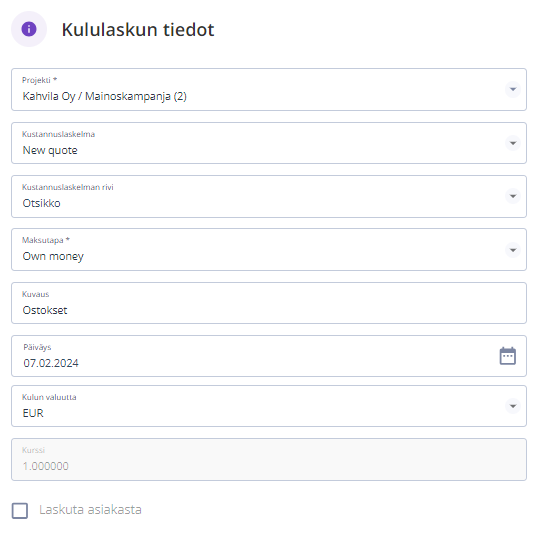Open the calendar date picker icon
The width and height of the screenshot is (541, 538).
coord(508,356)
